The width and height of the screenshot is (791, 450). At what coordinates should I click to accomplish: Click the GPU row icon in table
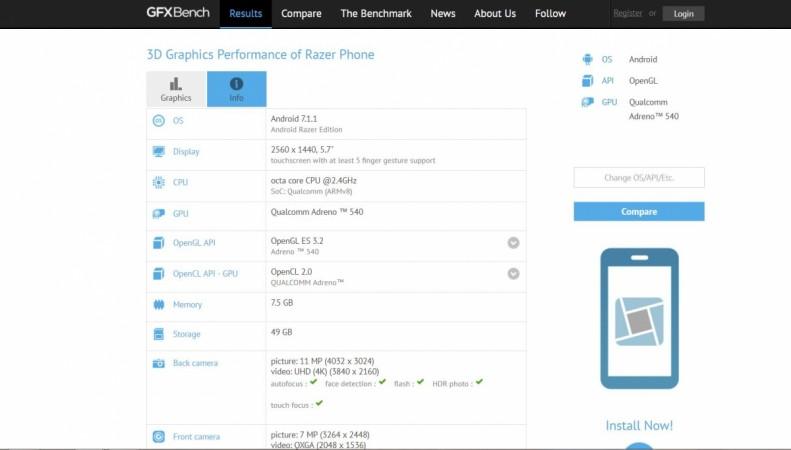[158, 213]
